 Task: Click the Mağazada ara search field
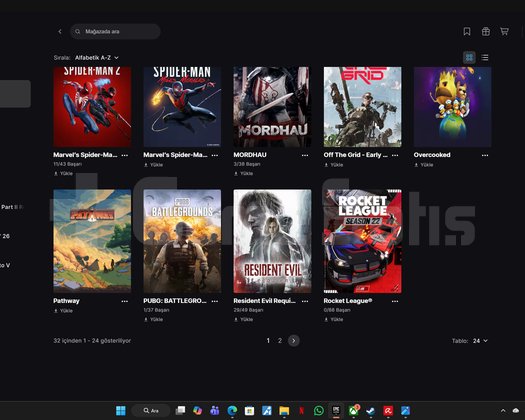point(115,31)
